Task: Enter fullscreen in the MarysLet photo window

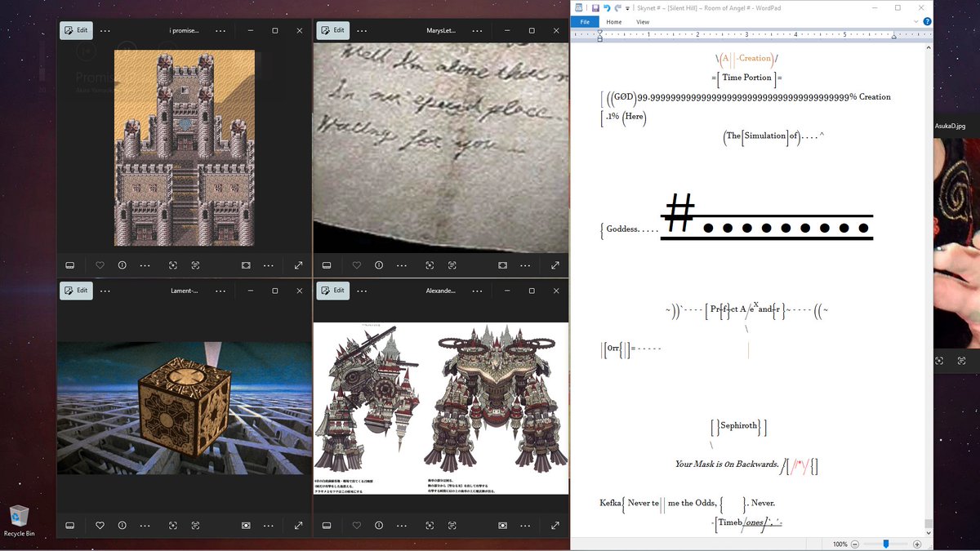Action: click(555, 265)
